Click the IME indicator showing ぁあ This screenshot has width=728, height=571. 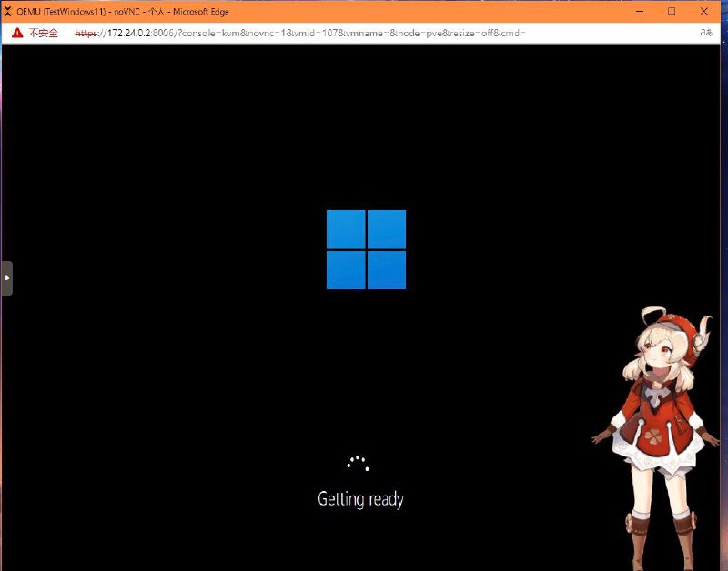click(704, 33)
